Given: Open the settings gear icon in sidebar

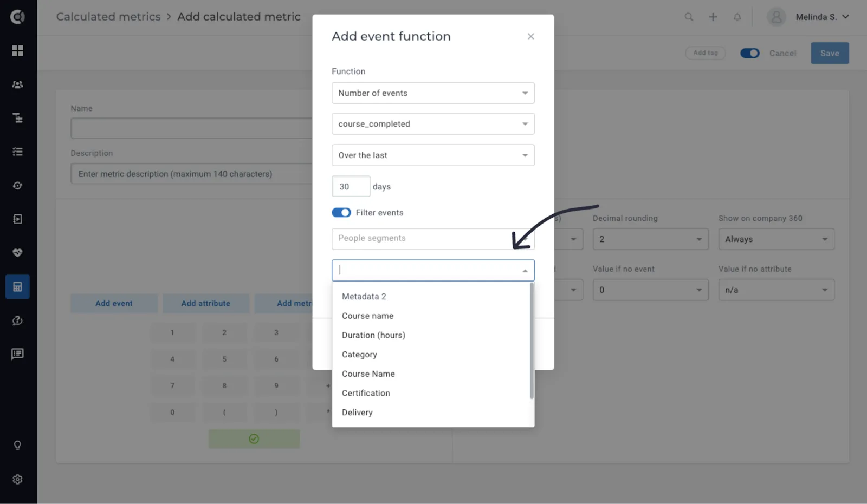Looking at the screenshot, I should (17, 480).
